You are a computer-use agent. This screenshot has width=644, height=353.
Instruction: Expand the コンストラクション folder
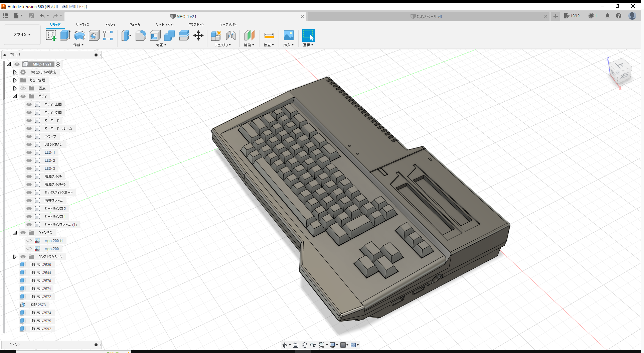coord(15,257)
